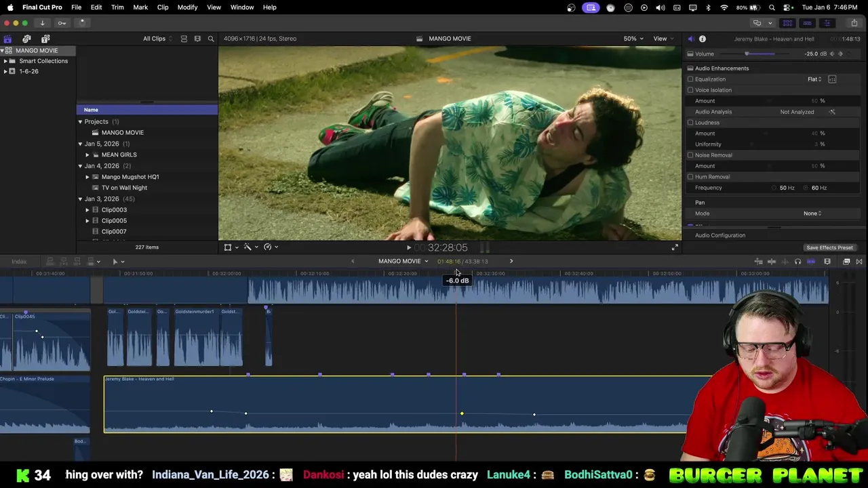Image resolution: width=868 pixels, height=488 pixels.
Task: Open the browser search magnifier
Action: (211, 39)
